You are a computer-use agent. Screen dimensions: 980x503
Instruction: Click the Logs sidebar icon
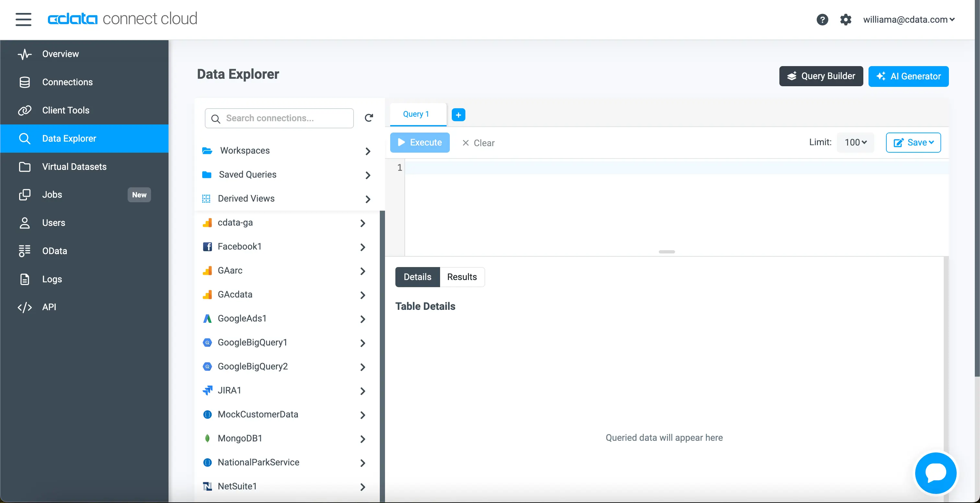point(25,279)
